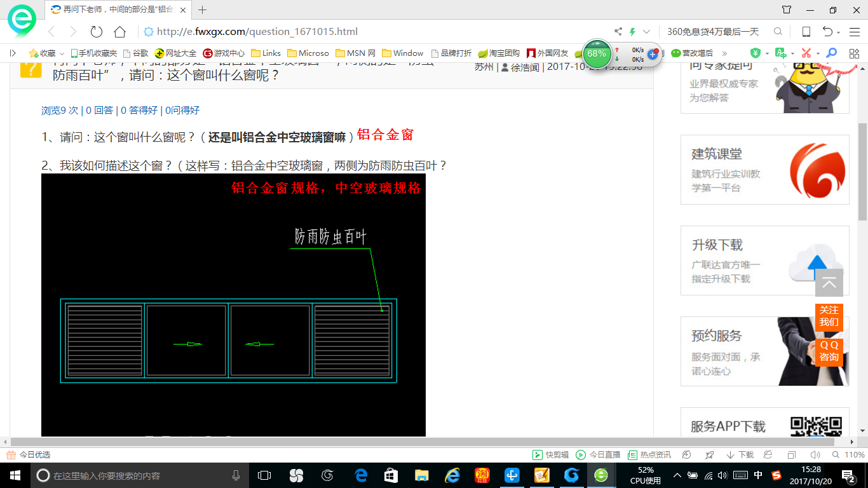The image size is (868, 488).
Task: Click the 0 回答 link
Action: 100,110
